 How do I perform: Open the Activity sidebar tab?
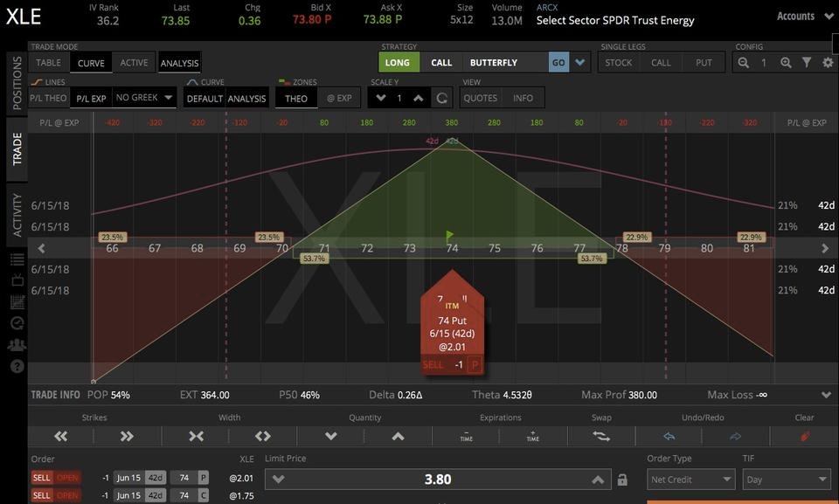[17, 215]
